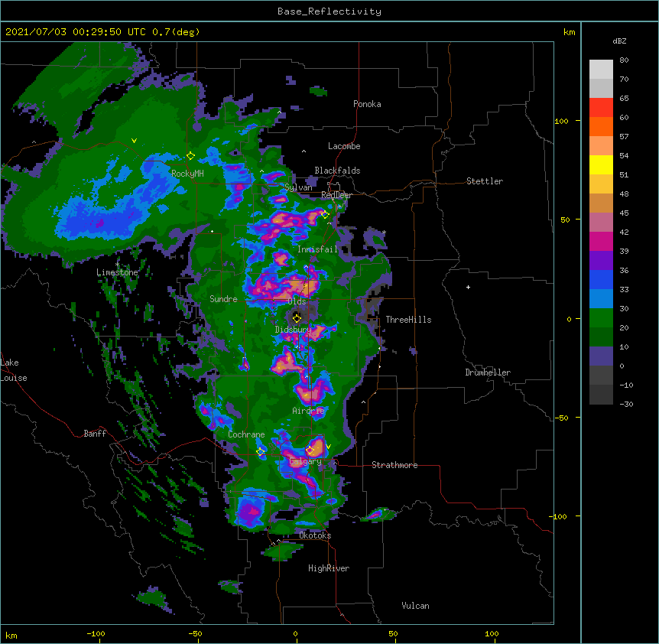Click the Cochrane town label
This screenshot has width=659, height=644.
pyautogui.click(x=246, y=434)
